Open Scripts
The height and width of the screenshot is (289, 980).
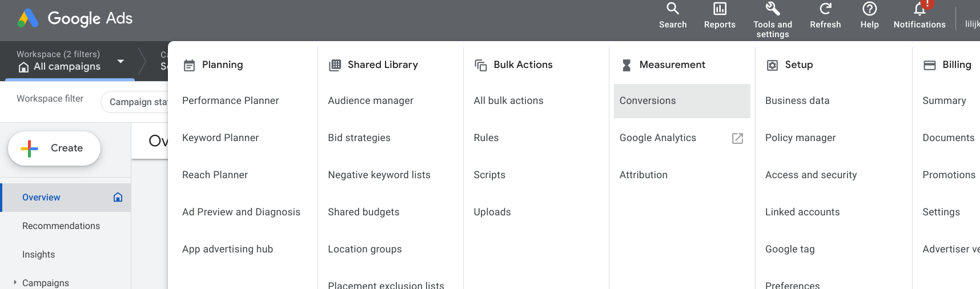point(489,175)
